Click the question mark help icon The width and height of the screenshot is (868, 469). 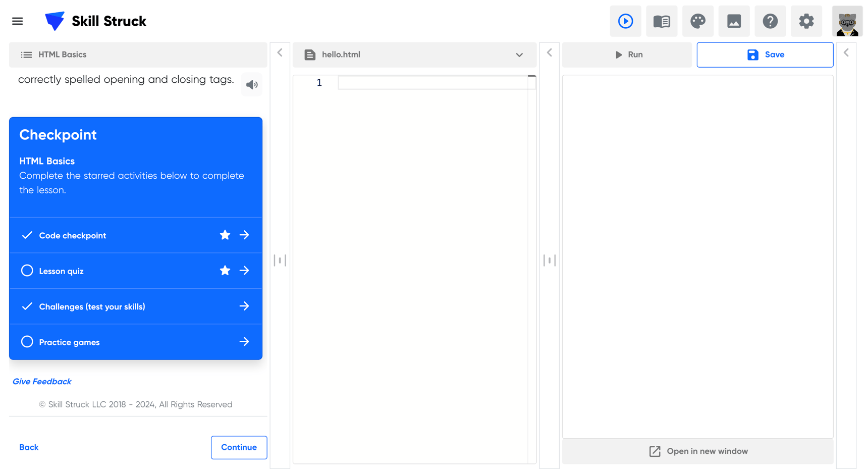click(x=770, y=21)
